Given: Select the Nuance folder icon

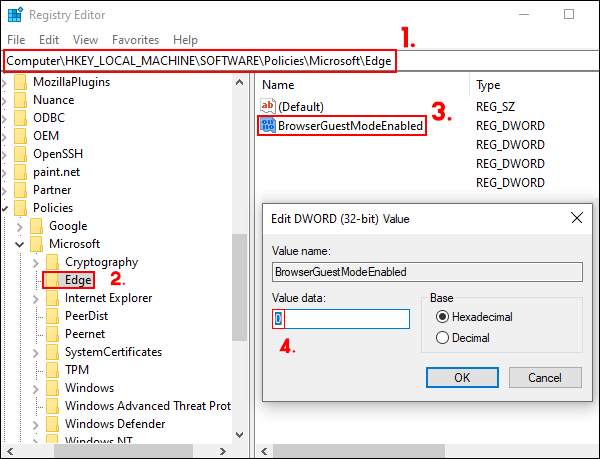Looking at the screenshot, I should (21, 100).
